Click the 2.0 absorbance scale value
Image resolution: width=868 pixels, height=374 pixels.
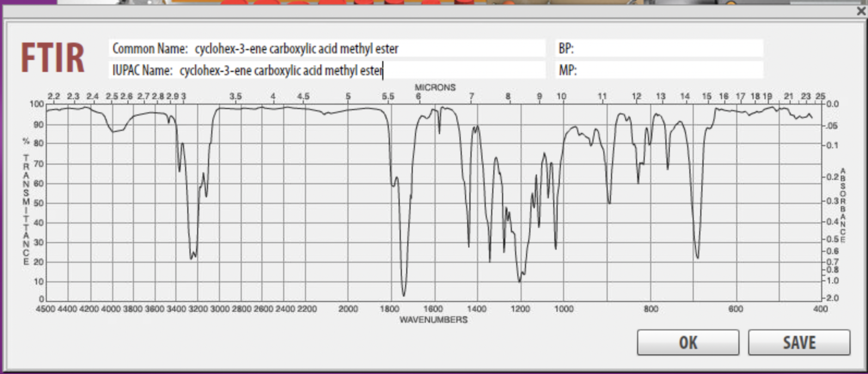pyautogui.click(x=833, y=298)
